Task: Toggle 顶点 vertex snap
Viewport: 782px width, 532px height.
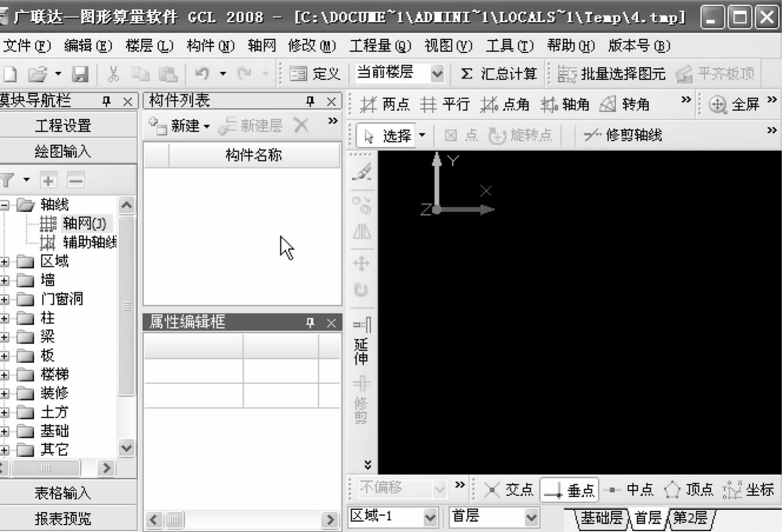Action: point(688,490)
